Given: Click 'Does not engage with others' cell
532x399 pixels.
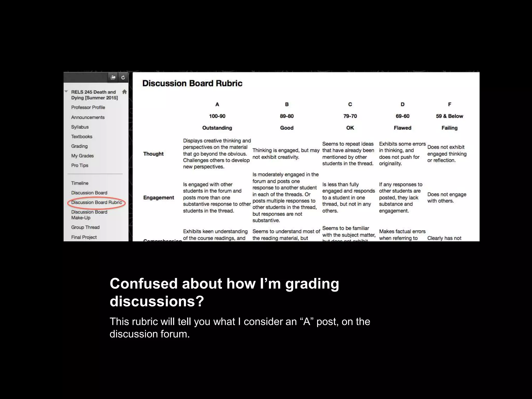Looking at the screenshot, I should pos(447,198).
